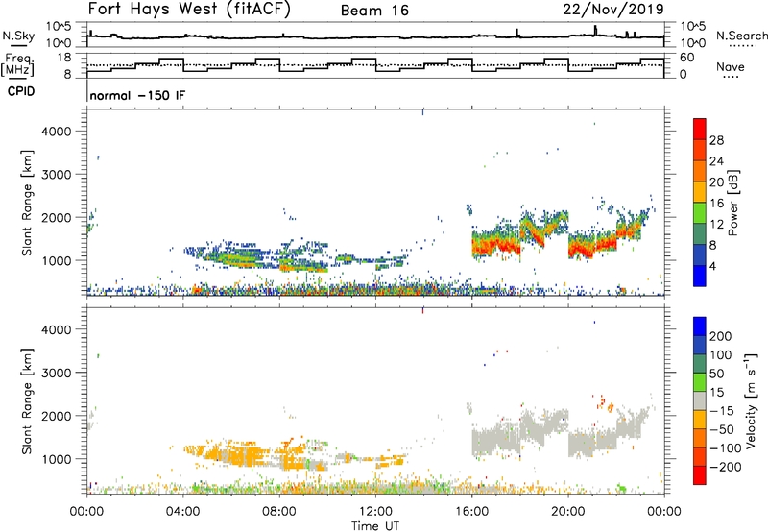Click the '60' Nave axis tick
The width and height of the screenshot is (768, 532).
687,58
